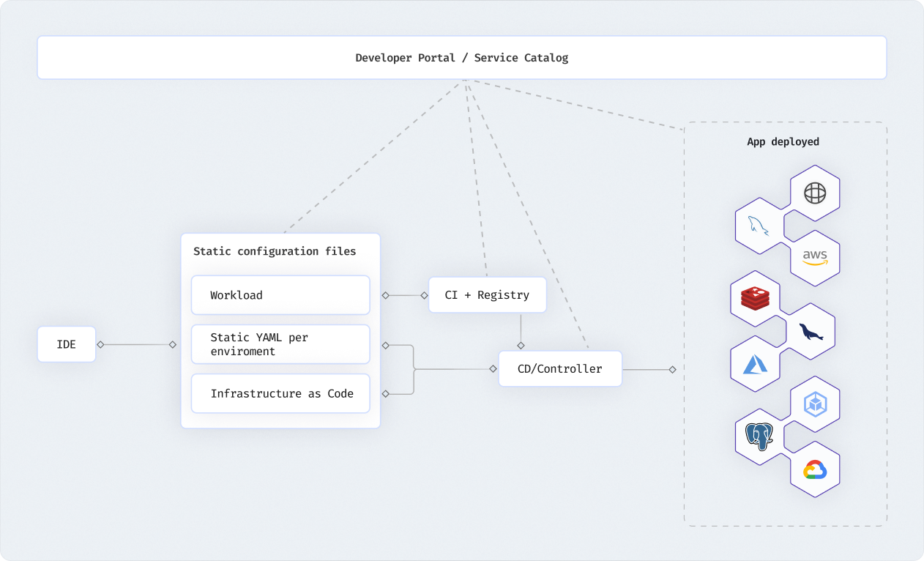This screenshot has height=561, width=924.
Task: Select the MySQL dolphin icon
Action: point(759,226)
